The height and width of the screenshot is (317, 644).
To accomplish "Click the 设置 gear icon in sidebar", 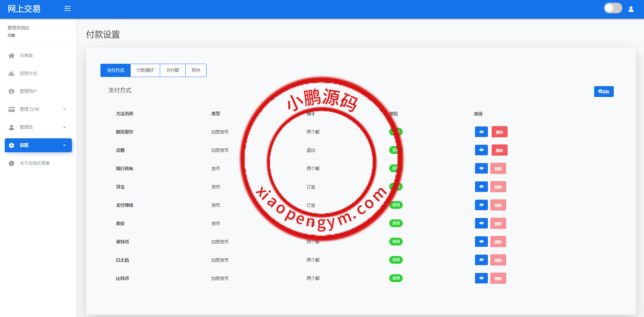I will coord(12,145).
